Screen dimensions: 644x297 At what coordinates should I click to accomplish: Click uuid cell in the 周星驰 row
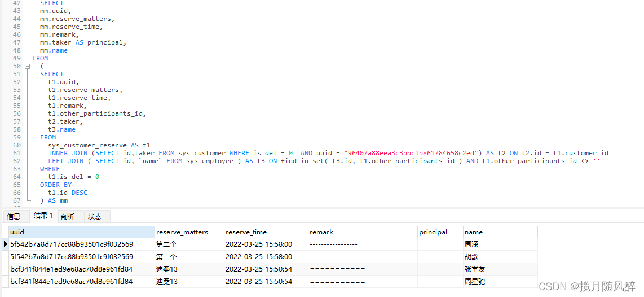tap(81, 282)
